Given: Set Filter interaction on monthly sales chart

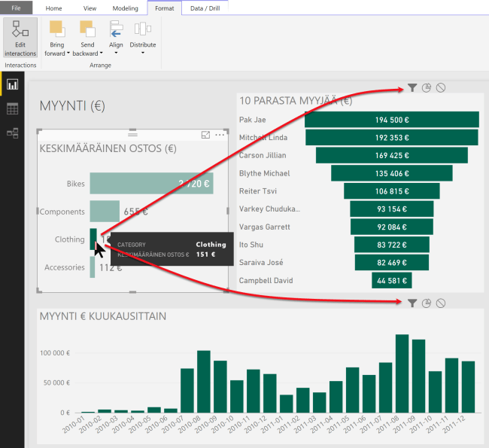Looking at the screenshot, I should (412, 303).
